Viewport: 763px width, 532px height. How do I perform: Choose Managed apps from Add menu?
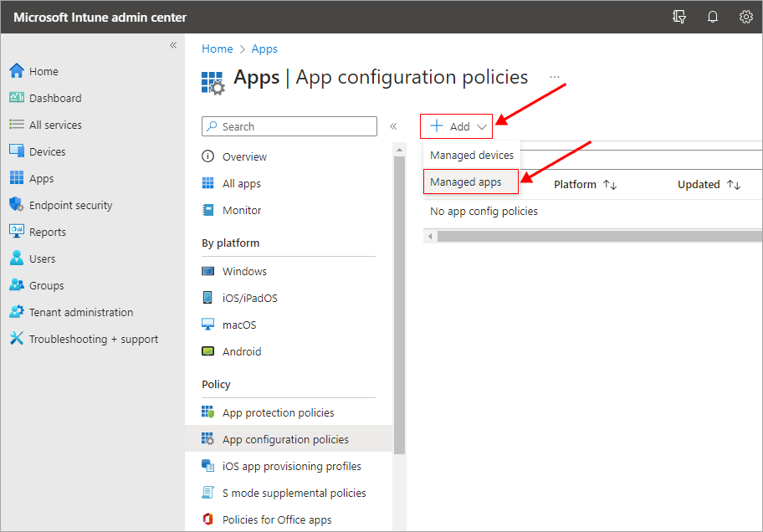pos(470,182)
